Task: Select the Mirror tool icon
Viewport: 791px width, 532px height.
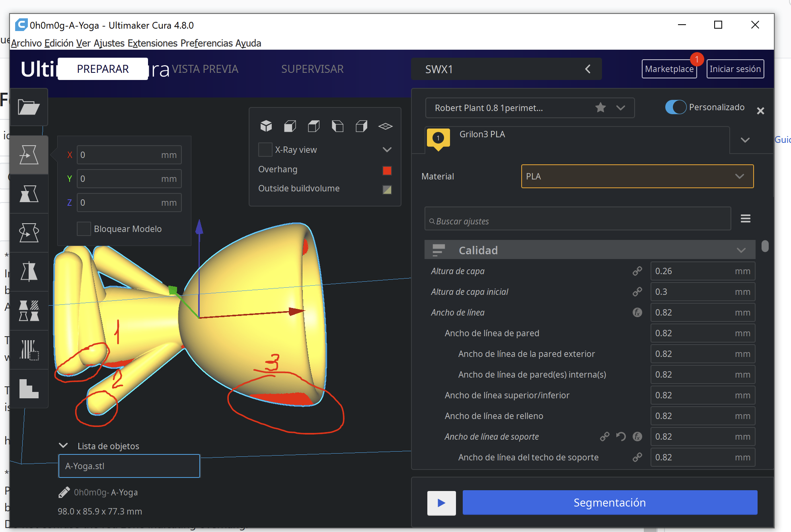Action: point(29,272)
